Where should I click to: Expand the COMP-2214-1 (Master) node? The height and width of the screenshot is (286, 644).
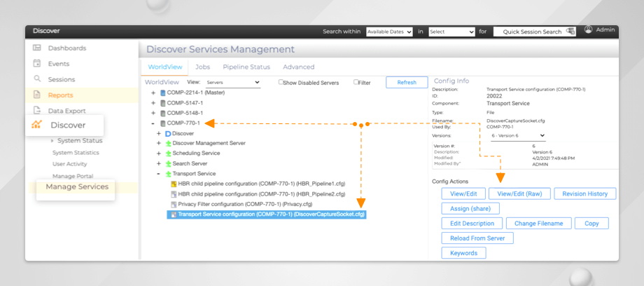click(x=153, y=93)
